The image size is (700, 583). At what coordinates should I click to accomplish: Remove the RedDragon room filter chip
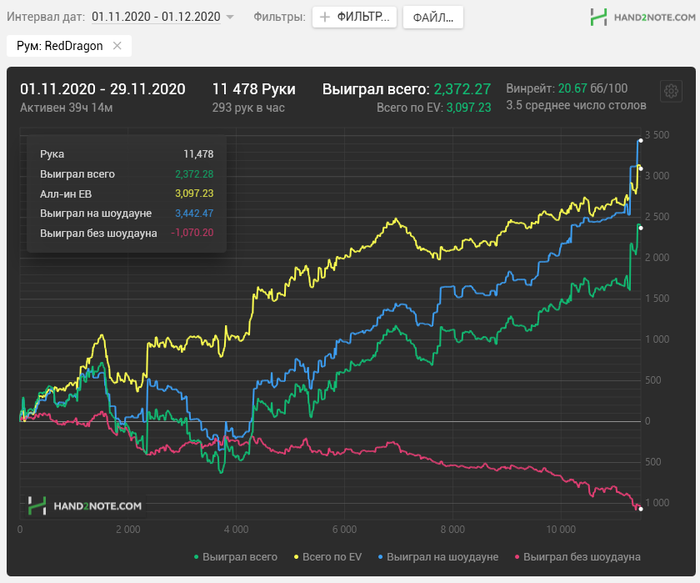117,46
